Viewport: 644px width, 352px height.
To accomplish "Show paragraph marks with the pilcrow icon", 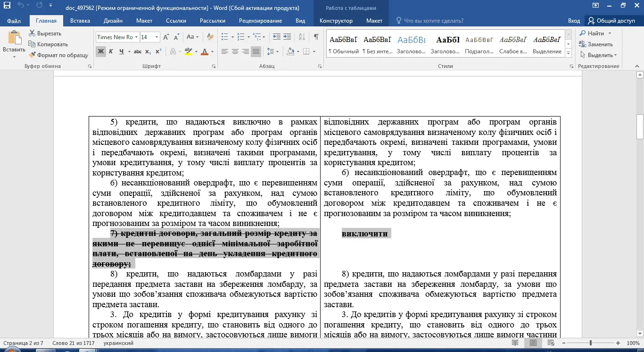I will 316,37.
